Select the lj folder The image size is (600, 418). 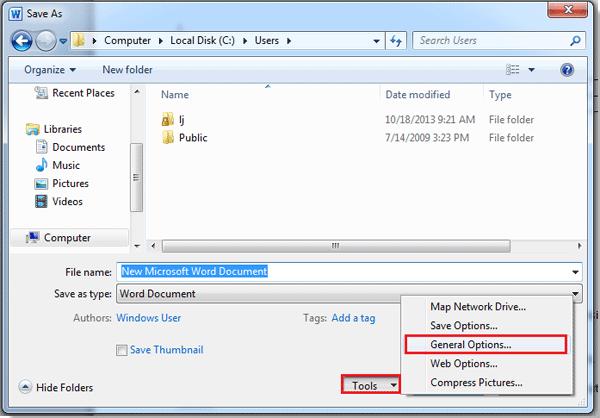[x=173, y=120]
